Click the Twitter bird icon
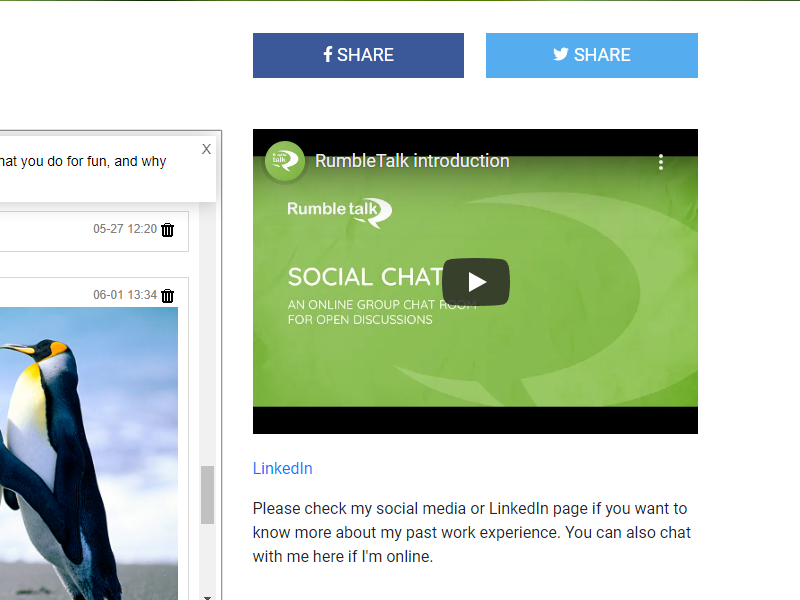 (561, 55)
